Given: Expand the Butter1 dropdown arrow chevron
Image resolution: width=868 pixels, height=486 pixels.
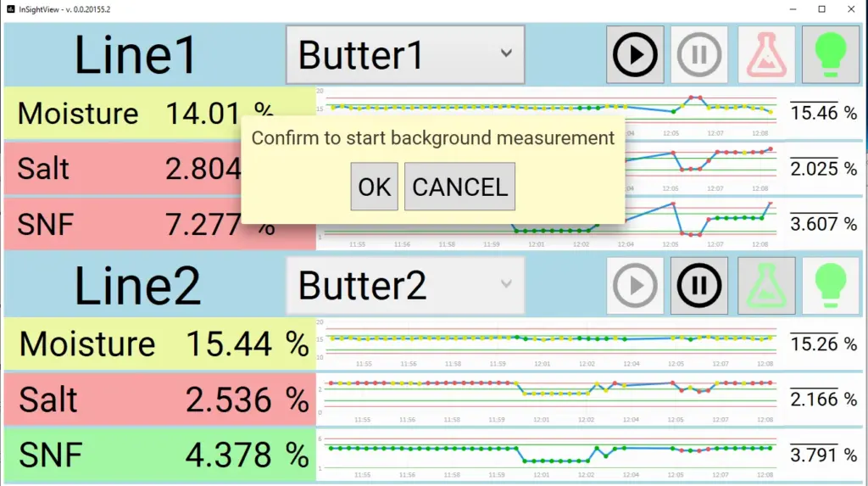Looking at the screenshot, I should pyautogui.click(x=506, y=53).
